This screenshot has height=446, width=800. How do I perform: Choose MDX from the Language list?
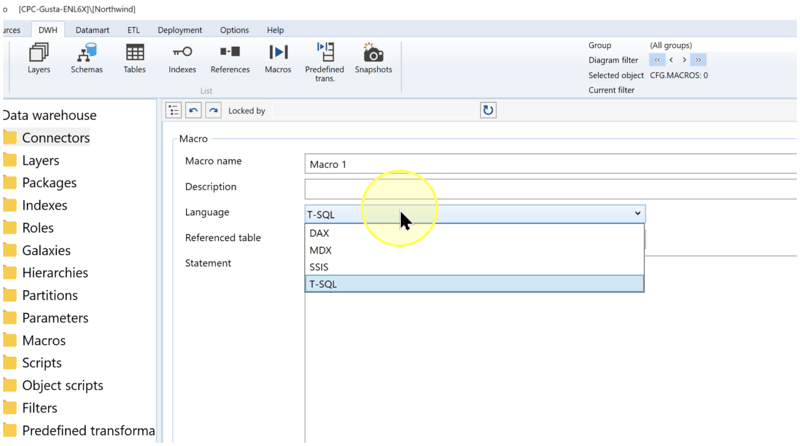[x=474, y=250]
